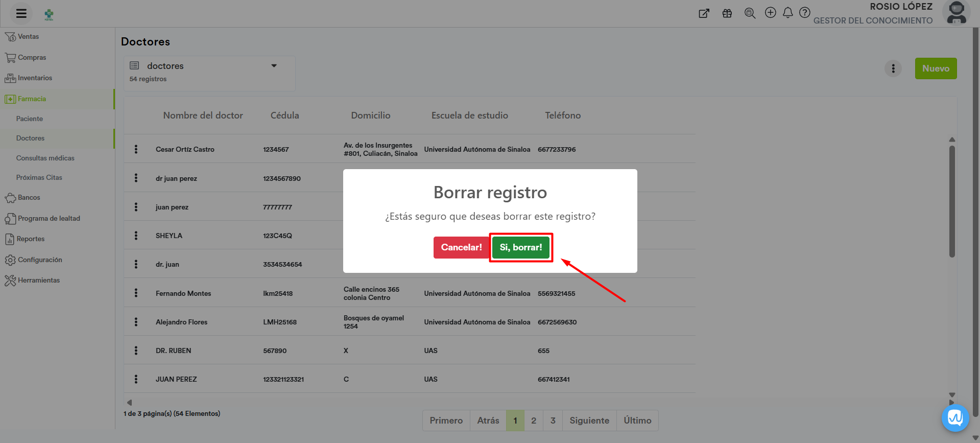Viewport: 980px width, 443px height.
Task: Open the Consultas médicas submenu item
Action: [x=45, y=158]
